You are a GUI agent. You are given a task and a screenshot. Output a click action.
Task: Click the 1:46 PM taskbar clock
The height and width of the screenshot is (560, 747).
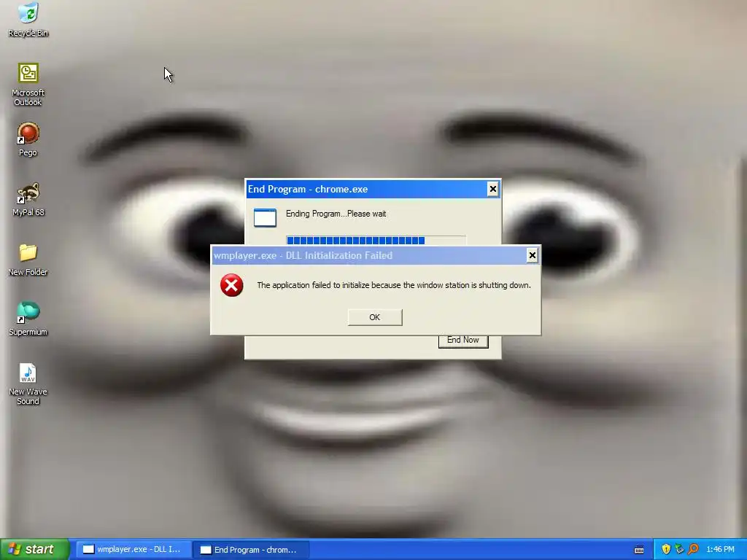click(x=720, y=549)
